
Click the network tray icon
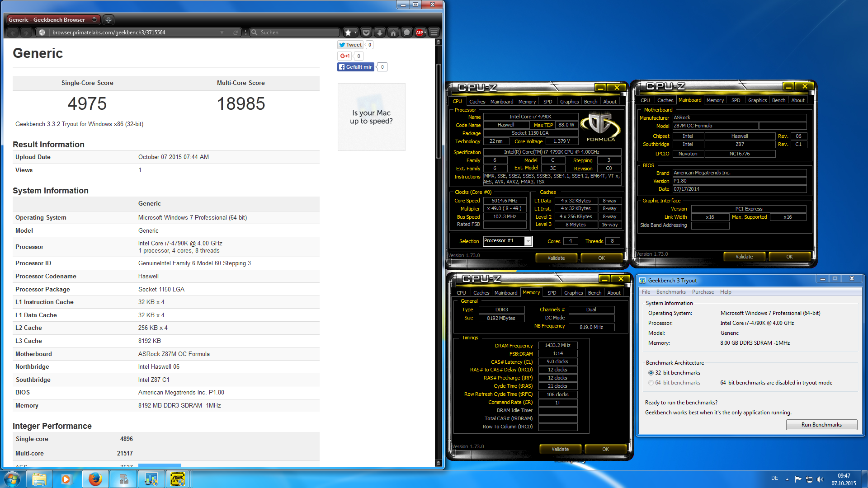(809, 479)
